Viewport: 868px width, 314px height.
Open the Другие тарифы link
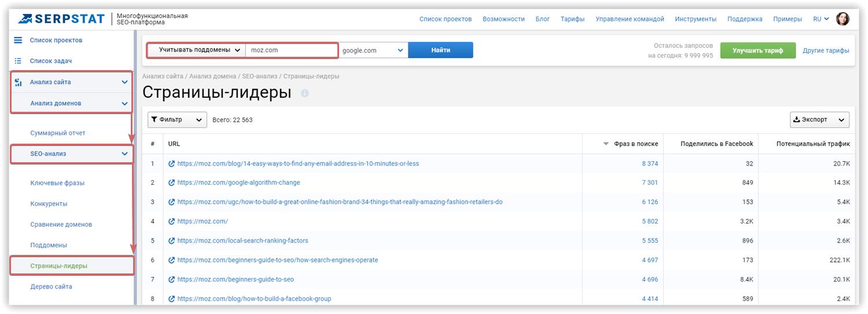pyautogui.click(x=826, y=50)
